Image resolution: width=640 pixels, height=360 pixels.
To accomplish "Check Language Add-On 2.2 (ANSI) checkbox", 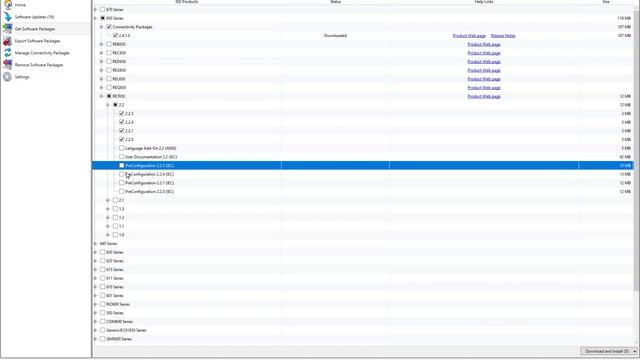I will 122,148.
